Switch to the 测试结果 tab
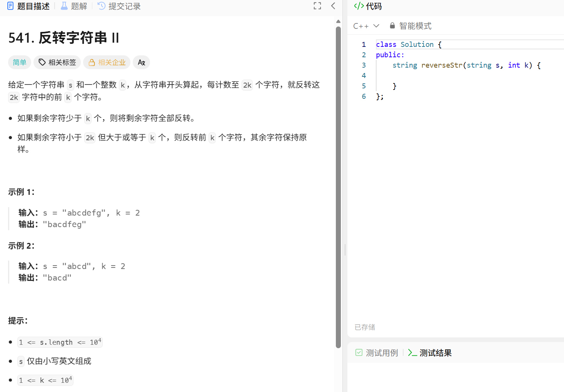 (x=435, y=353)
